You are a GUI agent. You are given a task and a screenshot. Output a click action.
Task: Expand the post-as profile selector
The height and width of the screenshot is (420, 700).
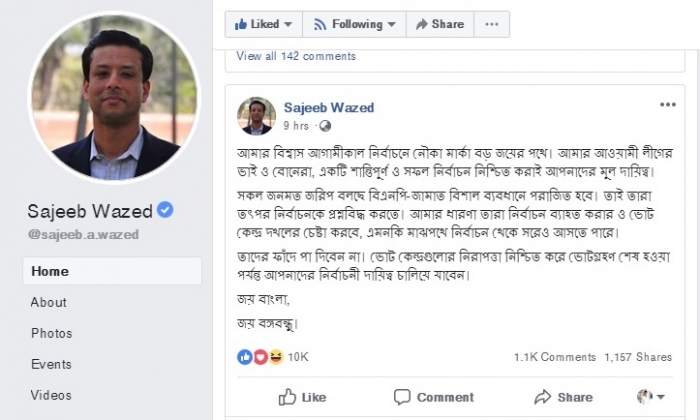(651, 397)
